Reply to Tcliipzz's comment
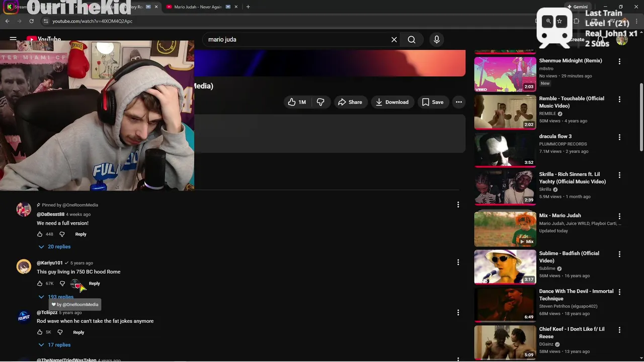 (78, 332)
